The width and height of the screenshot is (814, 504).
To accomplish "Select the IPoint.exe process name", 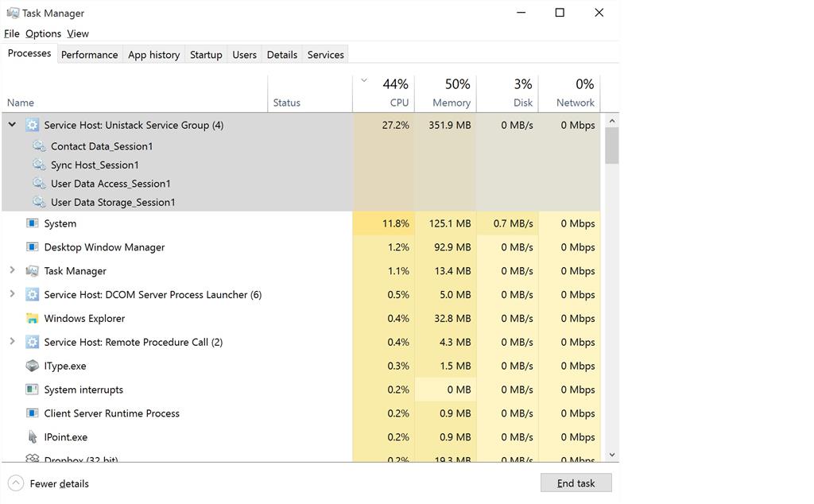I will pyautogui.click(x=66, y=437).
